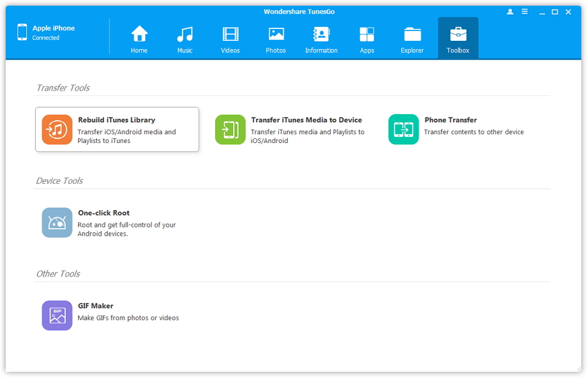
Task: Open the Videos tab
Action: 230,39
